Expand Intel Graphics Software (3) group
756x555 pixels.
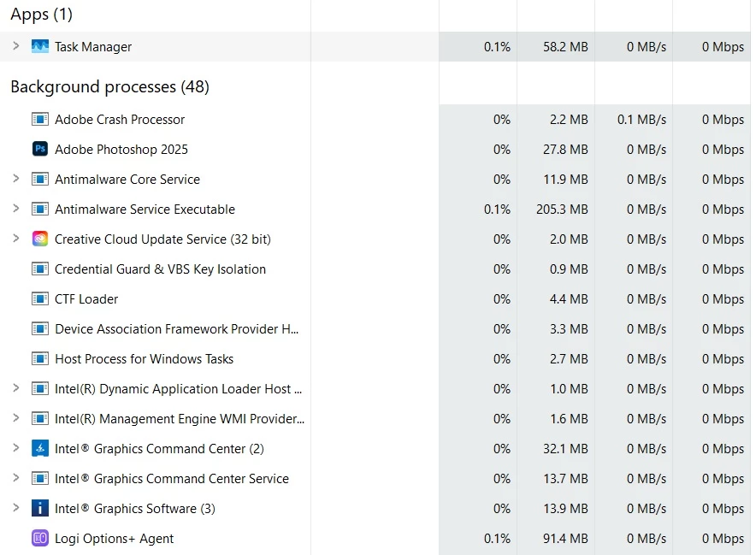pyautogui.click(x=16, y=507)
